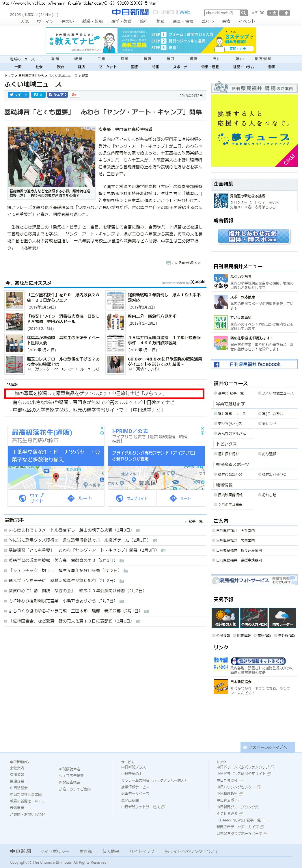Click the Hatena bookmark B! button

tap(38, 95)
